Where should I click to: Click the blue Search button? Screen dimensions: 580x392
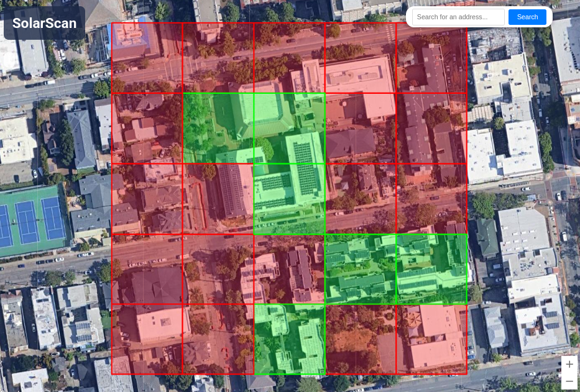(527, 17)
